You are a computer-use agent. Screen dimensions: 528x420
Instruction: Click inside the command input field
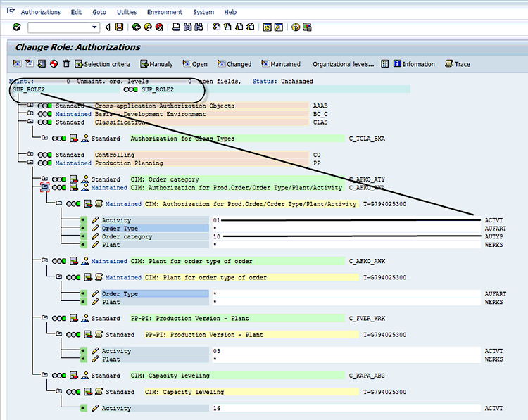[x=60, y=27]
